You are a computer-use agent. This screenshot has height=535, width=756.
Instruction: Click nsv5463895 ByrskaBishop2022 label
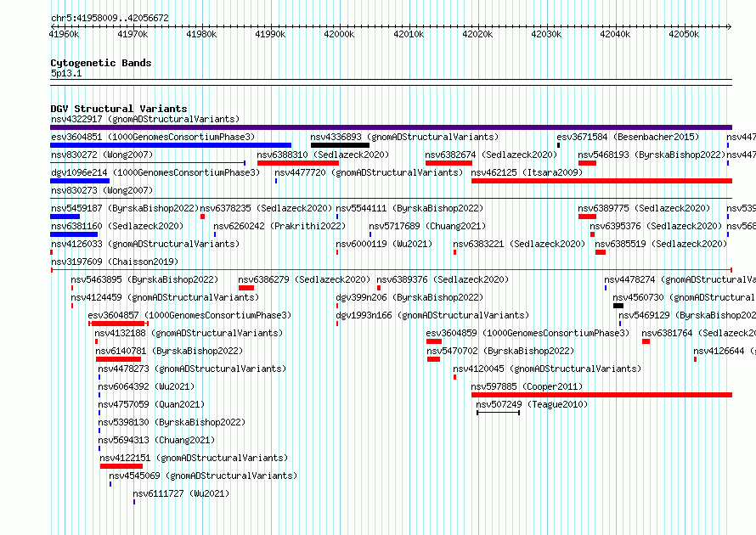point(144,279)
